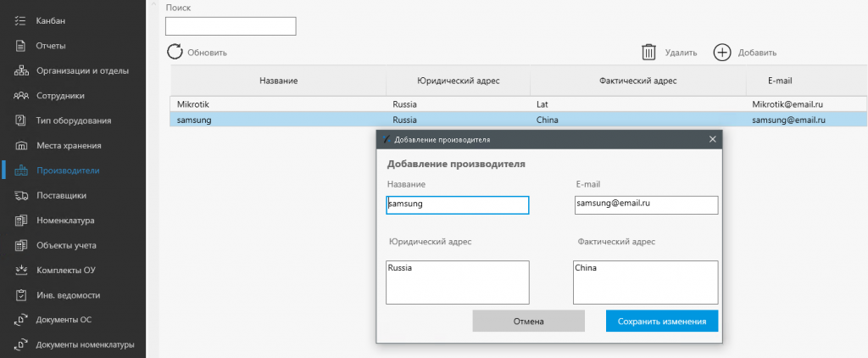Cancel the dialog with Отмена
This screenshot has height=358, width=868.
pos(529,321)
